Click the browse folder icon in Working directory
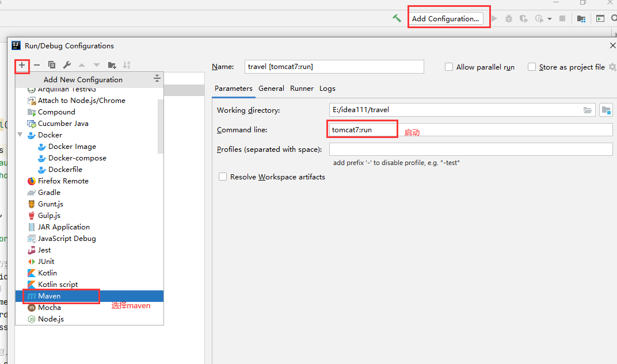617x364 pixels. point(588,110)
